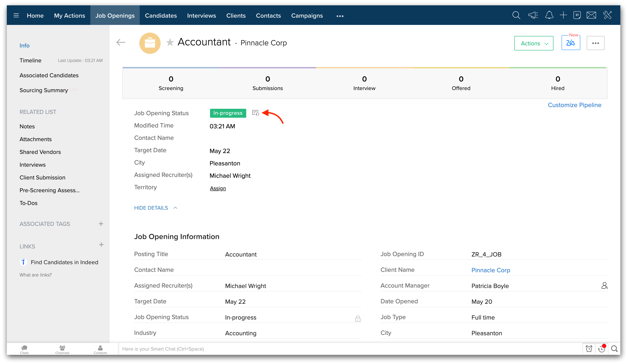The width and height of the screenshot is (628, 364).
Task: Open the Pinnacle Corp client link
Action: (490, 270)
